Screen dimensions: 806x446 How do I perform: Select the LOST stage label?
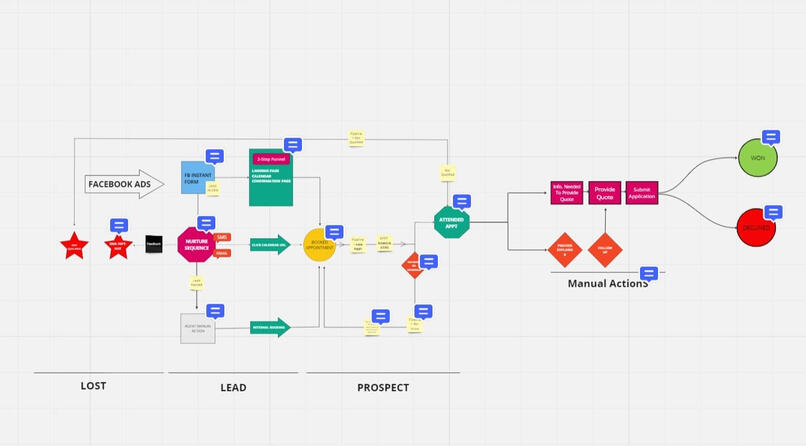click(x=93, y=386)
